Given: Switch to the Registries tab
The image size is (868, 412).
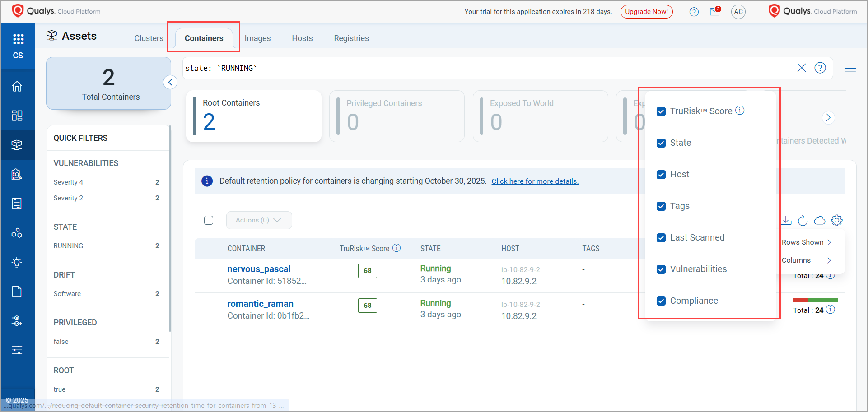Looking at the screenshot, I should (x=351, y=38).
